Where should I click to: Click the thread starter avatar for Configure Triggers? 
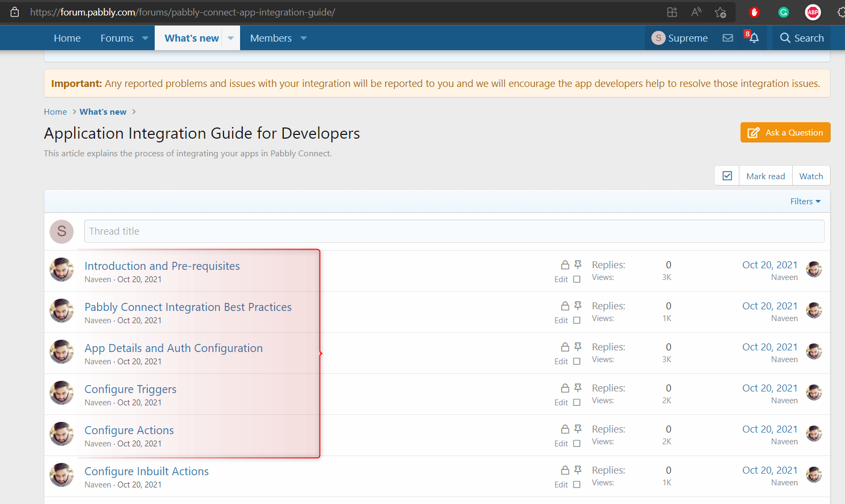point(62,393)
